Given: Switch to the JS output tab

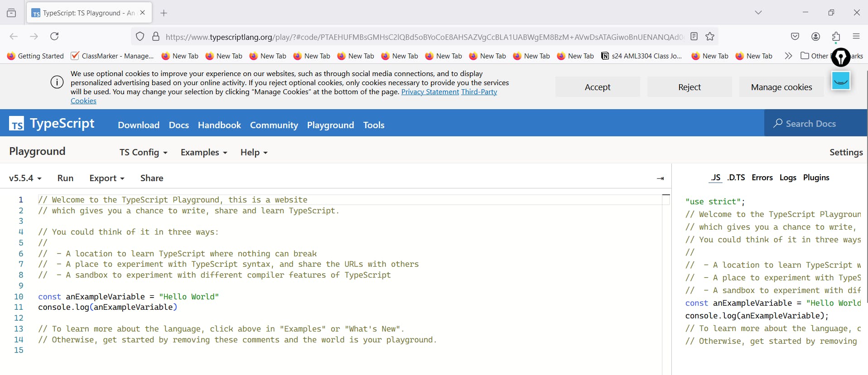Looking at the screenshot, I should tap(716, 178).
